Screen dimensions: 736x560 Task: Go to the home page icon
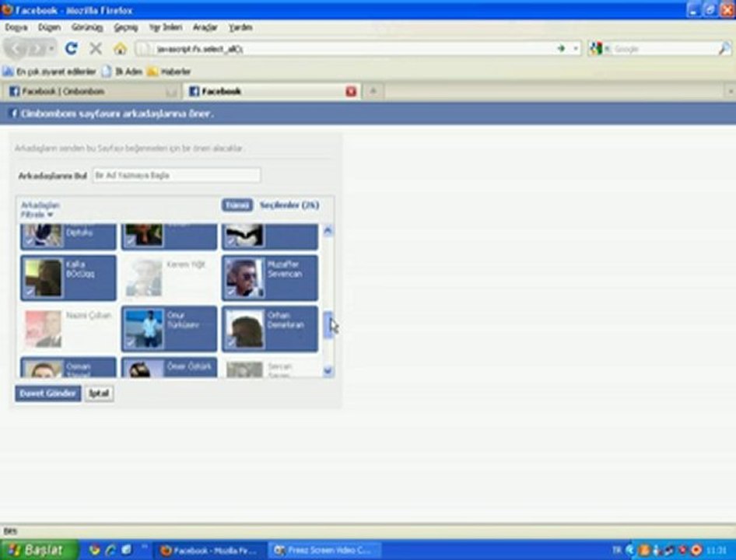(x=120, y=48)
